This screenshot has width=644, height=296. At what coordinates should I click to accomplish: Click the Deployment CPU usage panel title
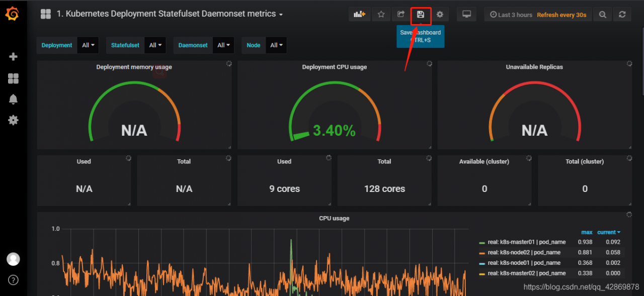click(334, 67)
